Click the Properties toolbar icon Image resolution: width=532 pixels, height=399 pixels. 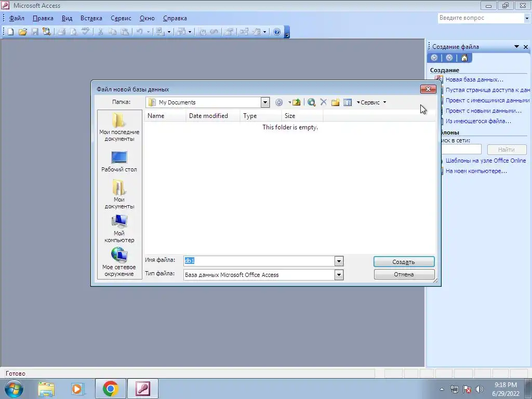[x=229, y=32]
